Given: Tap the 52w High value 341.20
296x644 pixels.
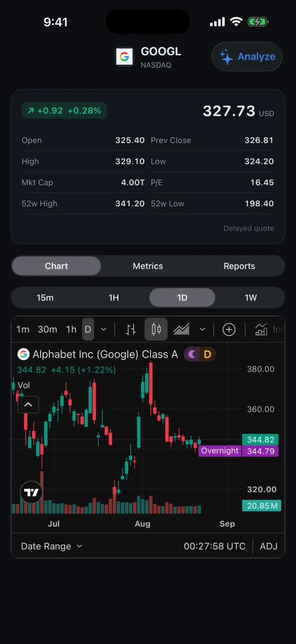Looking at the screenshot, I should coord(130,203).
